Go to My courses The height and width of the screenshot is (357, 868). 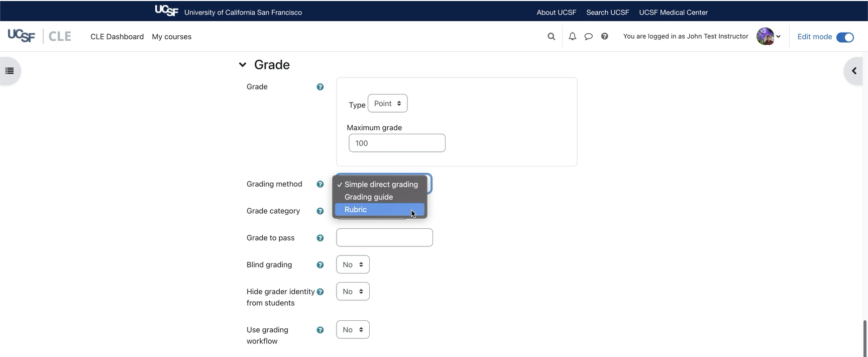coord(172,37)
